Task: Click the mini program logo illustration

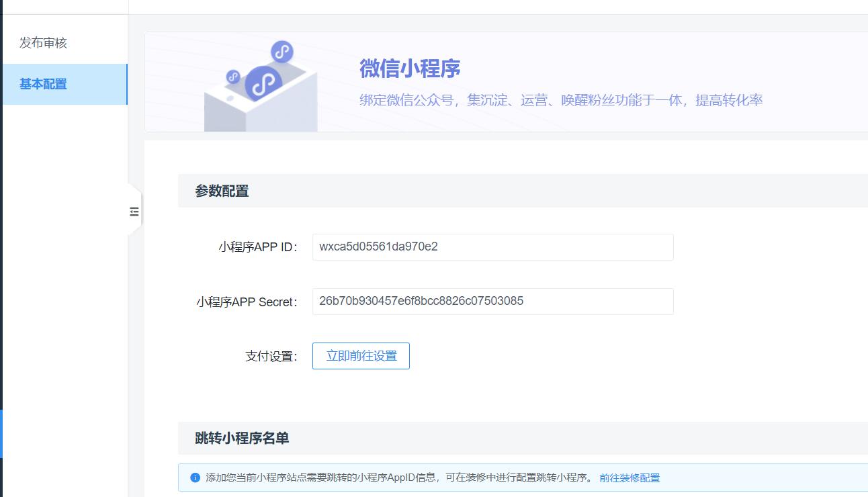Action: pyautogui.click(x=261, y=86)
